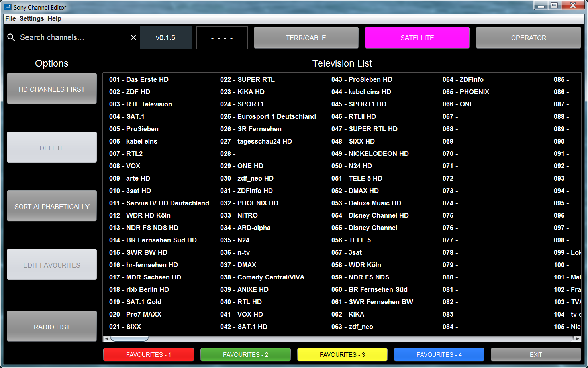Select channel 066 - ONE
The width and height of the screenshot is (588, 368).
[x=458, y=104]
